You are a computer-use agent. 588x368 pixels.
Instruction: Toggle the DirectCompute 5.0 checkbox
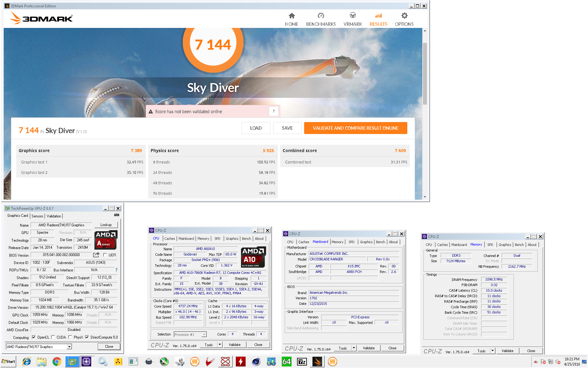click(87, 337)
